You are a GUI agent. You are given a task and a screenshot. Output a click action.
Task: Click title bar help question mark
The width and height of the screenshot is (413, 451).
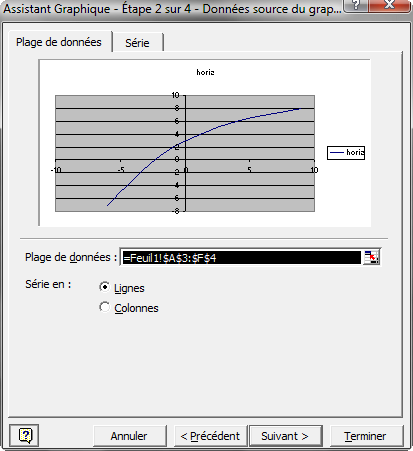(x=355, y=6)
